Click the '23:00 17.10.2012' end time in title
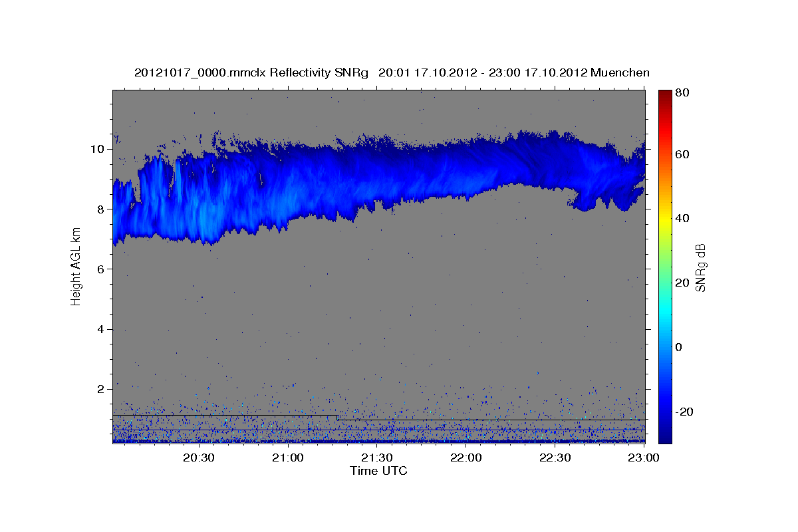 tap(537, 72)
